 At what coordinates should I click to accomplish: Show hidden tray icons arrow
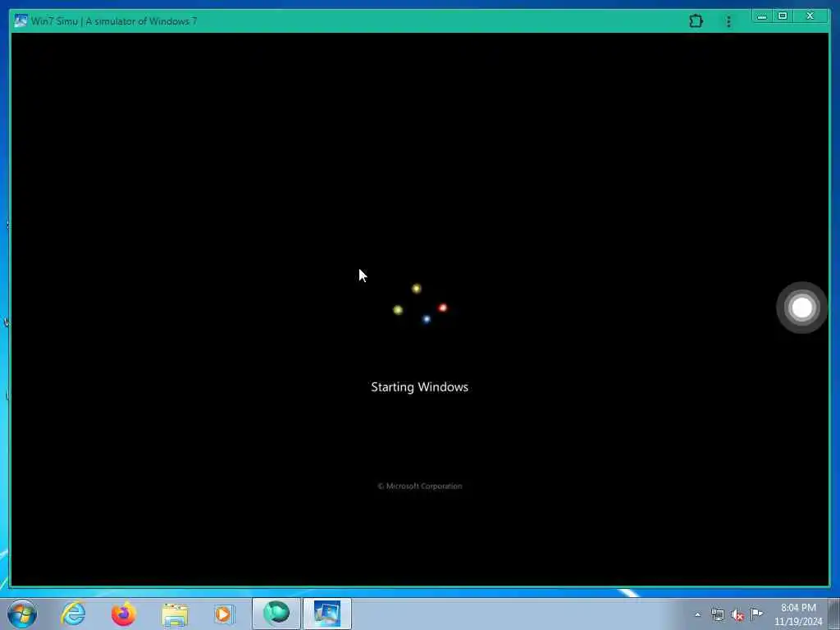(697, 615)
